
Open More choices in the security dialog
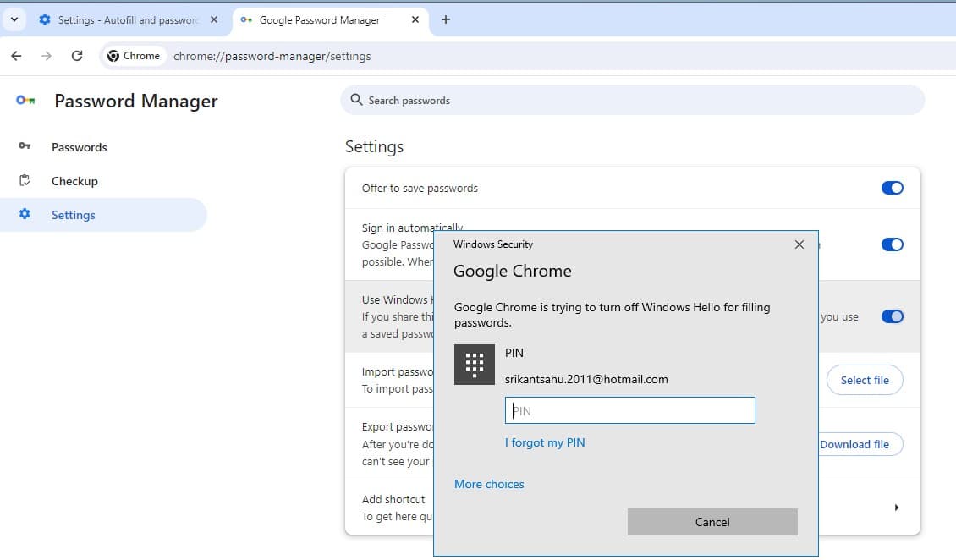(489, 484)
